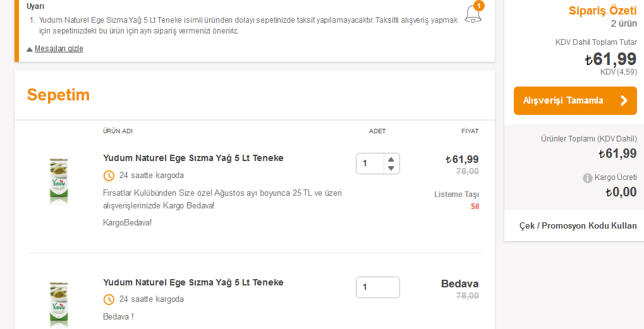This screenshot has height=329, width=644.
Task: Click first product title Yudum Naturel
Action: pos(193,158)
